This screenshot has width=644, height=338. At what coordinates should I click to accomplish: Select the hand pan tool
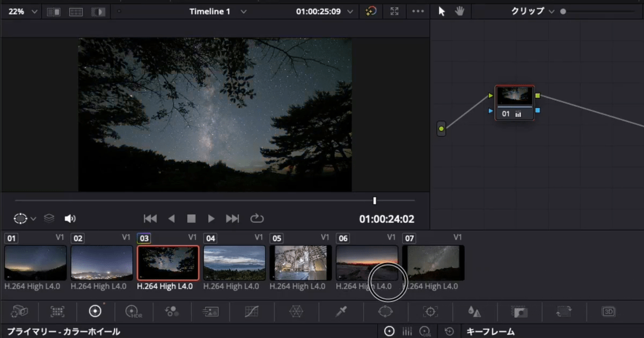click(459, 11)
